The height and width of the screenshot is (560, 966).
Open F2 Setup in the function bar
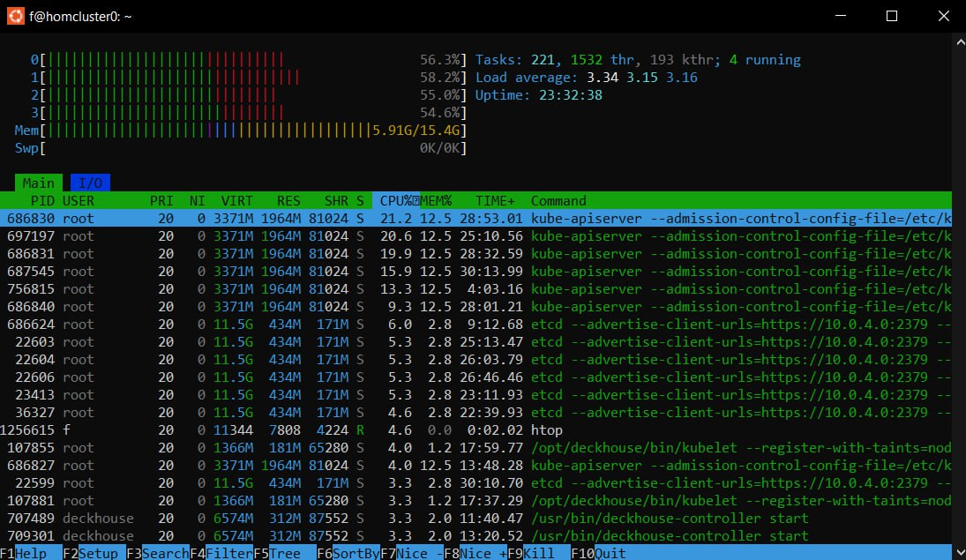point(94,553)
